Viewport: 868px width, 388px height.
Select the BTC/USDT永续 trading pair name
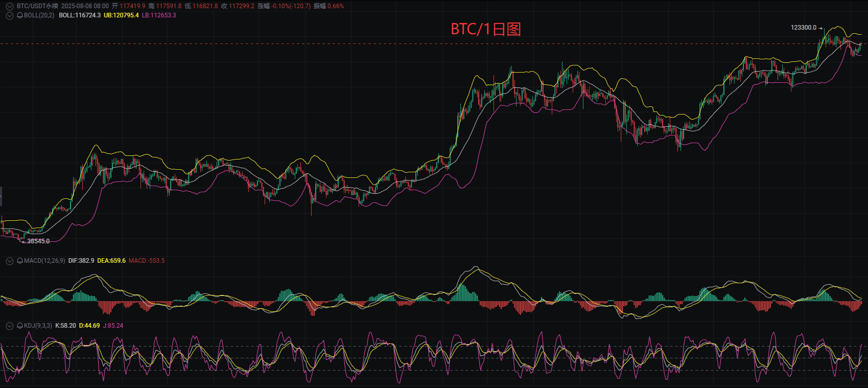tap(37, 6)
